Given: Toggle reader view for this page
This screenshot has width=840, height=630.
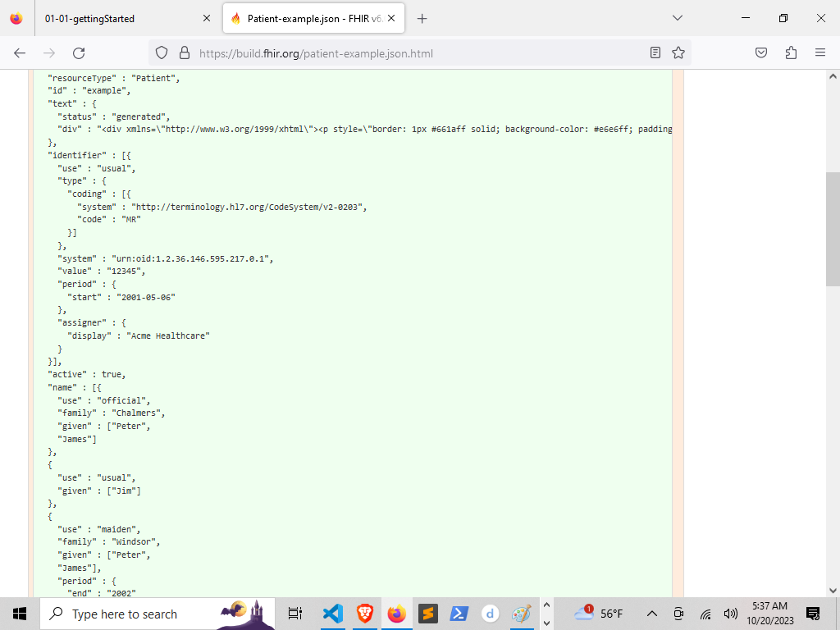Looking at the screenshot, I should pos(655,52).
